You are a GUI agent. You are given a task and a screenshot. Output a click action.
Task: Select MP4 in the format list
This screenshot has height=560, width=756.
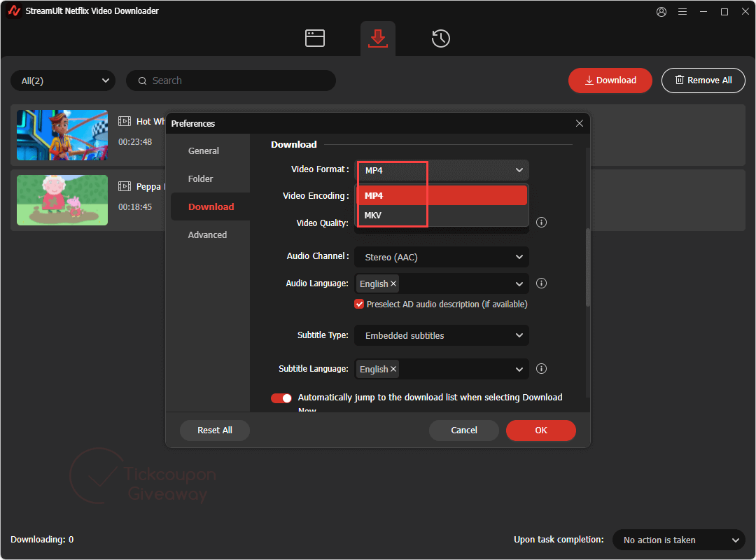(x=442, y=195)
